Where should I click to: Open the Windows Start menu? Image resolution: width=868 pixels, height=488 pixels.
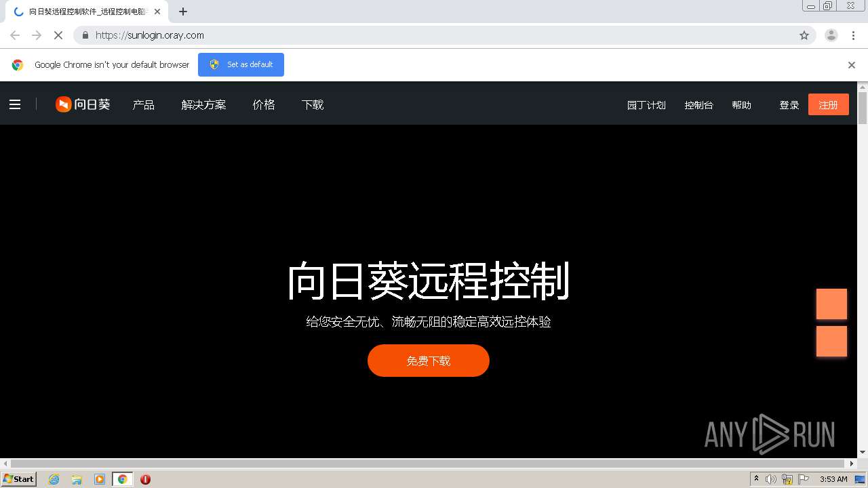tap(19, 479)
